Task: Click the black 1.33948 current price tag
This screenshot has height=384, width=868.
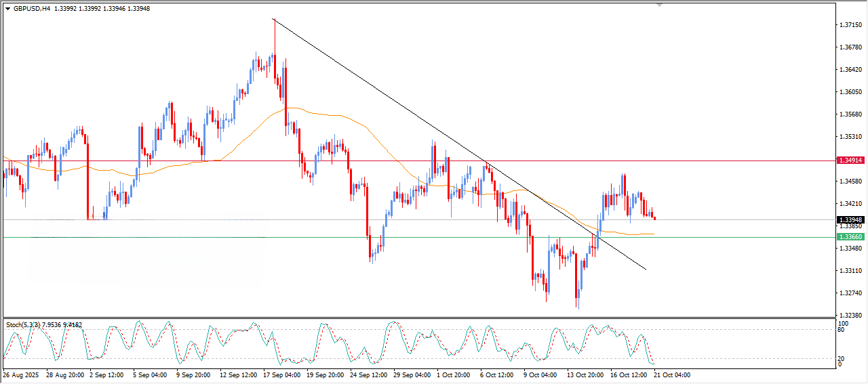Action: coord(850,219)
